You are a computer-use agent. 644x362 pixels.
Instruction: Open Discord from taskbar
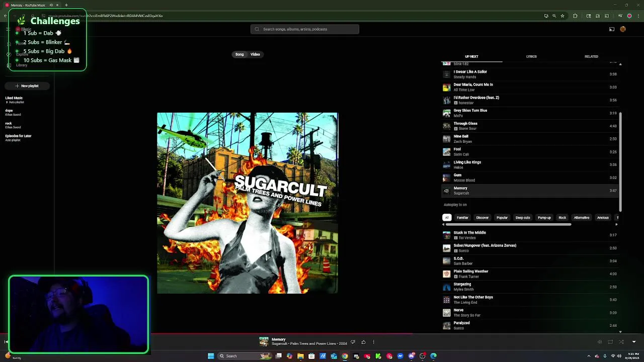[x=412, y=356]
